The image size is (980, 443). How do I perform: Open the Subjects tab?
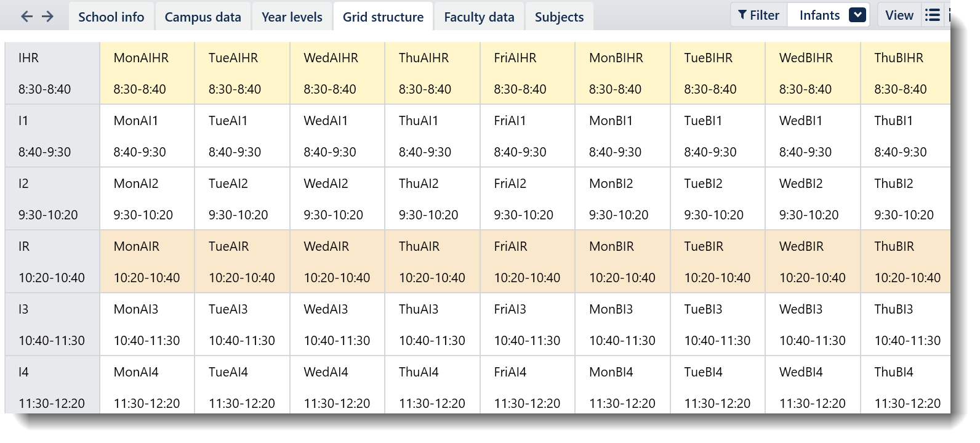559,17
